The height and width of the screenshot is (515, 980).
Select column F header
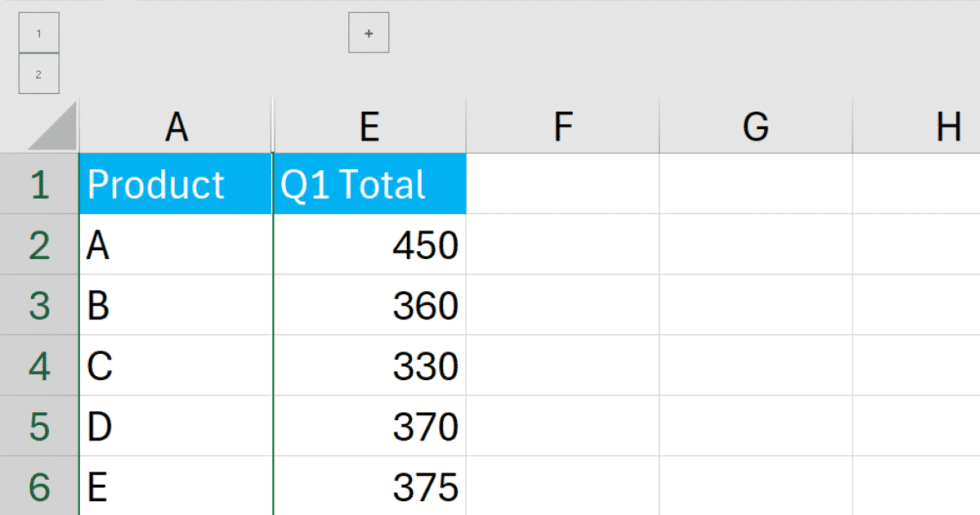click(x=562, y=126)
